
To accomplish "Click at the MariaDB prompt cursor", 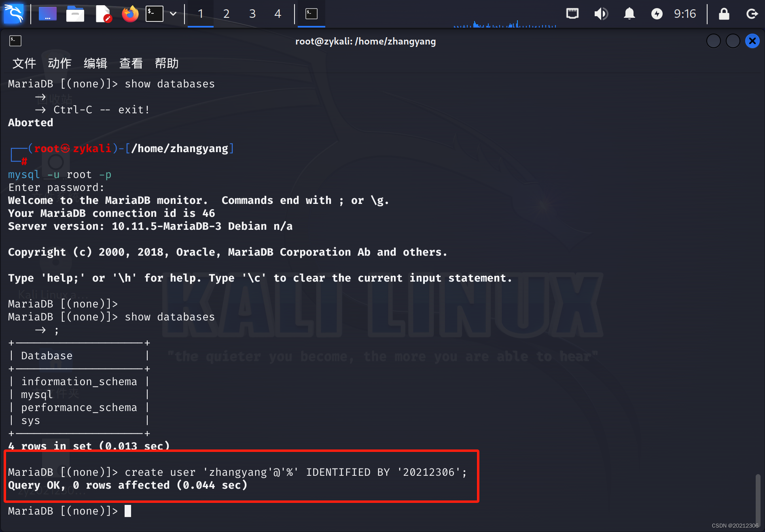I will click(128, 511).
